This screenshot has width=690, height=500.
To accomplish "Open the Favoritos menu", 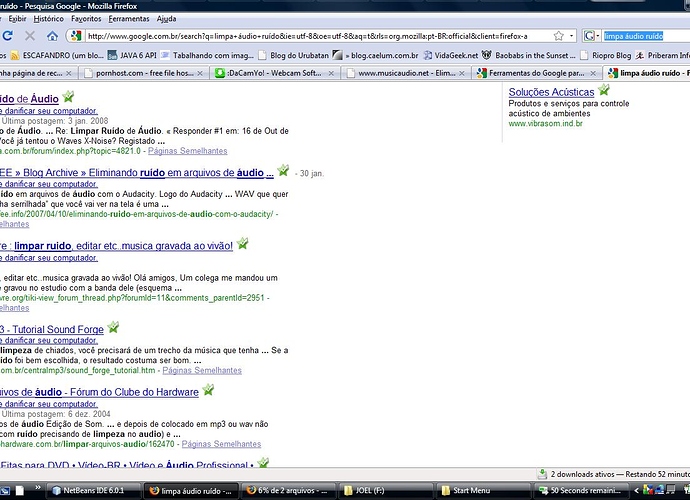I will tap(86, 18).
